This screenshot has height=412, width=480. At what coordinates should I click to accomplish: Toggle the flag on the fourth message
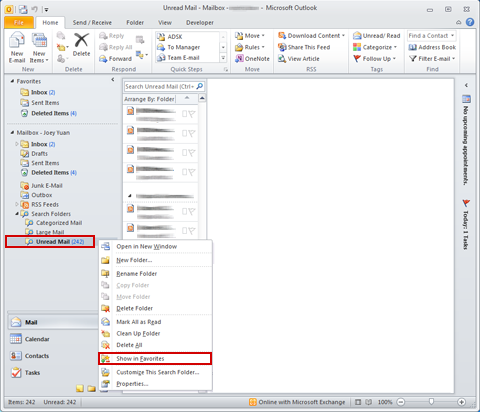192,172
